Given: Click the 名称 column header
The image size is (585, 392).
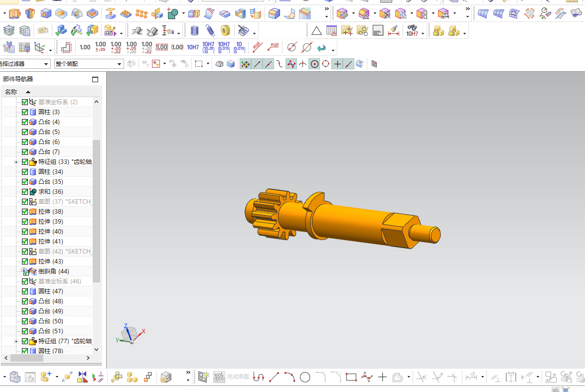Looking at the screenshot, I should click(11, 92).
